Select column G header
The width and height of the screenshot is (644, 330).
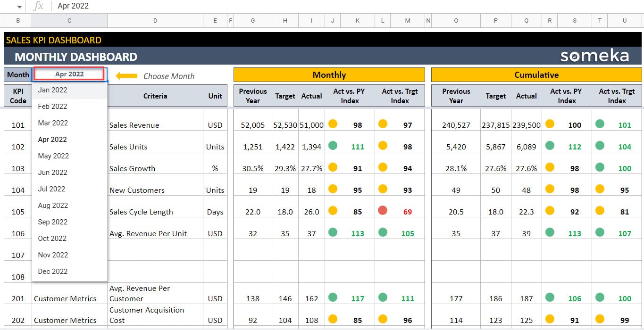[253, 21]
